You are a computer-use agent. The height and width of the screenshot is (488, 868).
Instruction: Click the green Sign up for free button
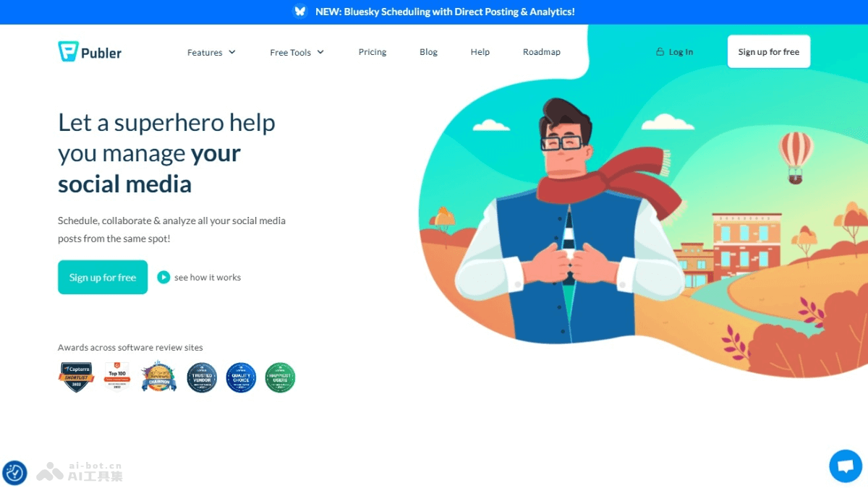pos(102,277)
